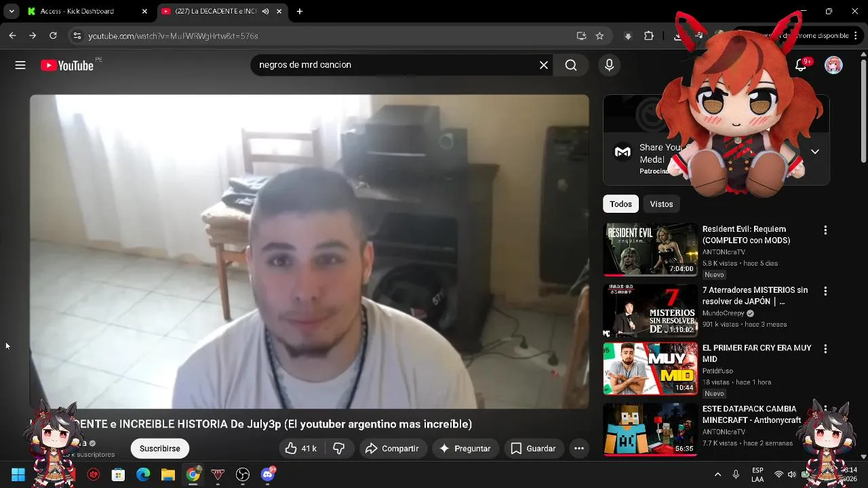The height and width of the screenshot is (488, 868).
Task: Subscribe using the Suscribirse button
Action: [x=160, y=449]
